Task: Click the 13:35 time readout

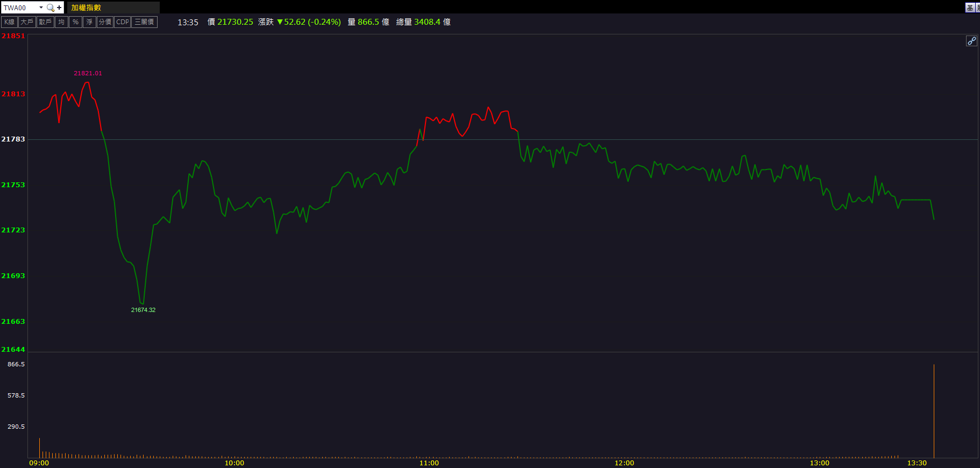Action: pyautogui.click(x=188, y=22)
